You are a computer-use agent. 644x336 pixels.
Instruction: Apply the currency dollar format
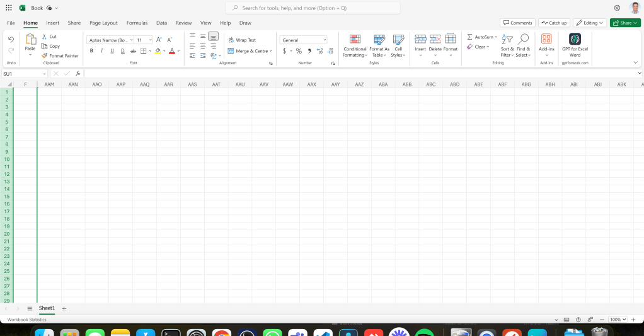(x=284, y=51)
